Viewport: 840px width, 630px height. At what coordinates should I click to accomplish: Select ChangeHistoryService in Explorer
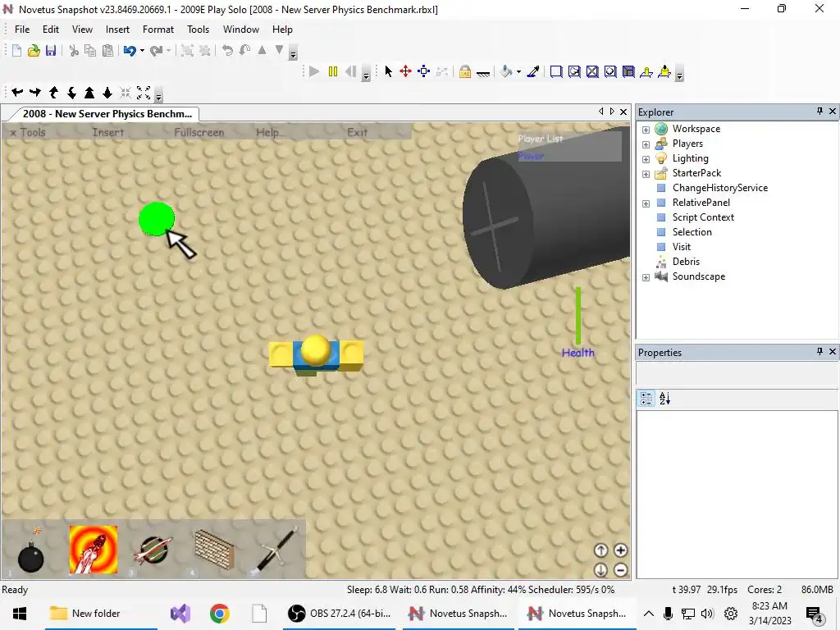[719, 188]
